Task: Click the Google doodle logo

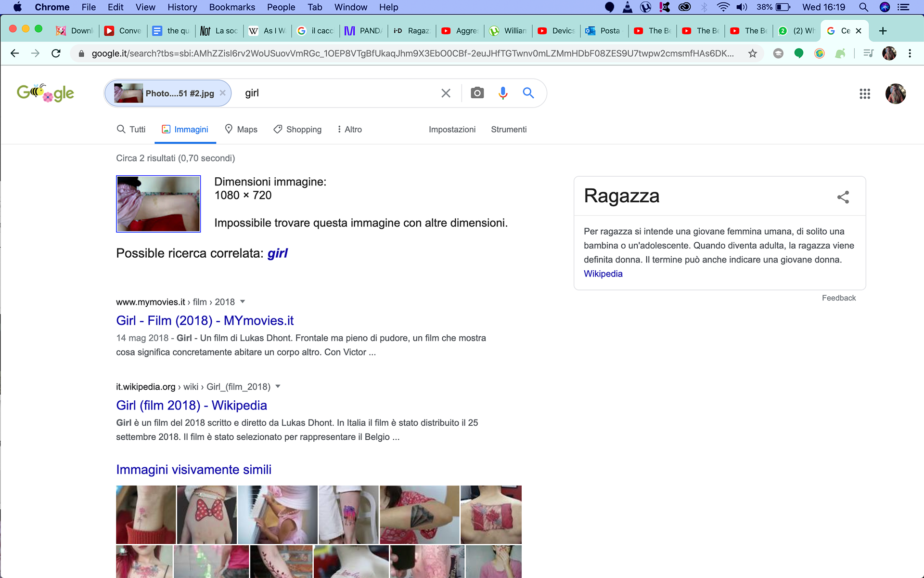Action: coord(45,93)
